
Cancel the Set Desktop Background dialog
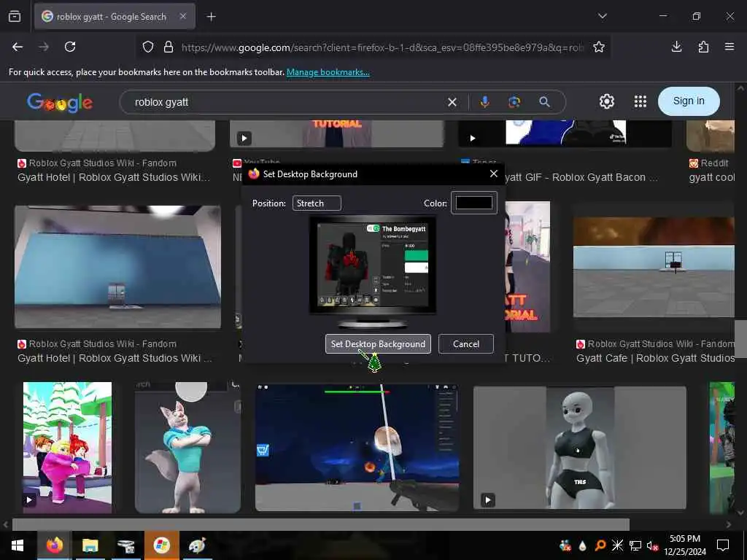point(466,344)
